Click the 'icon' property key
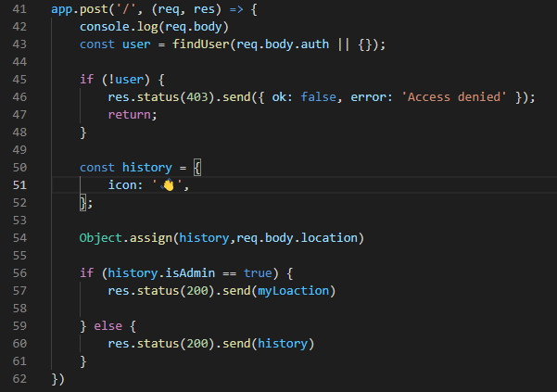 coord(122,185)
